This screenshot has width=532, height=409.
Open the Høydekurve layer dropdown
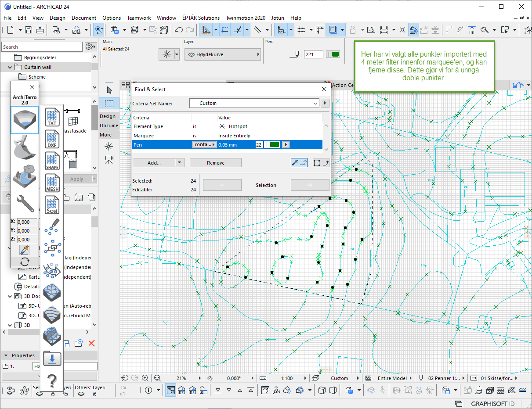point(222,54)
